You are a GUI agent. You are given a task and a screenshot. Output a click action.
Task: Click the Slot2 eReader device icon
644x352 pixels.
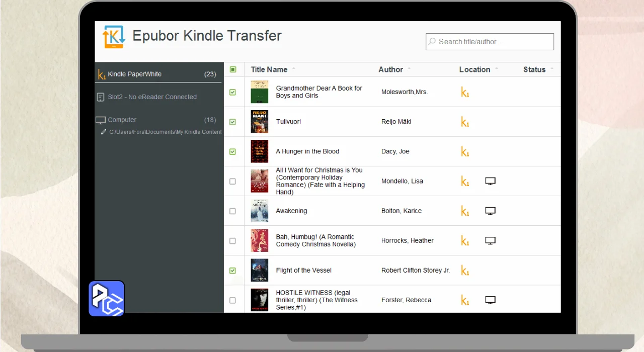pos(101,97)
